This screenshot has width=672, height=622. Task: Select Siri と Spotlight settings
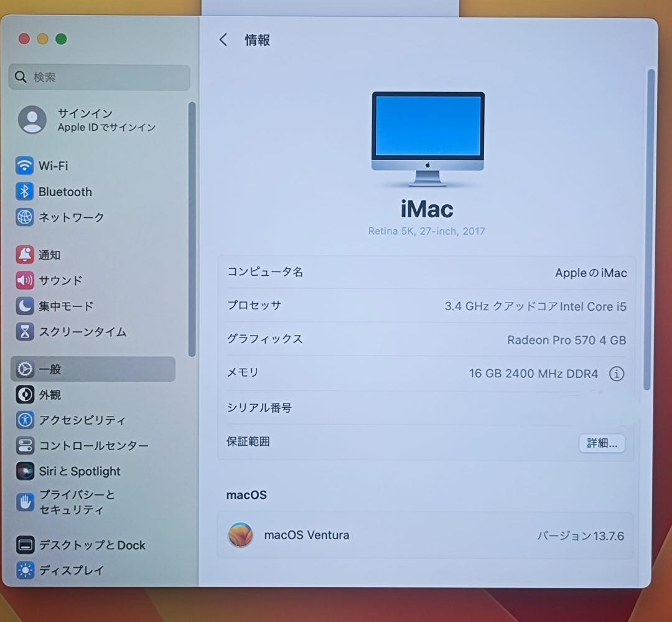click(24, 471)
